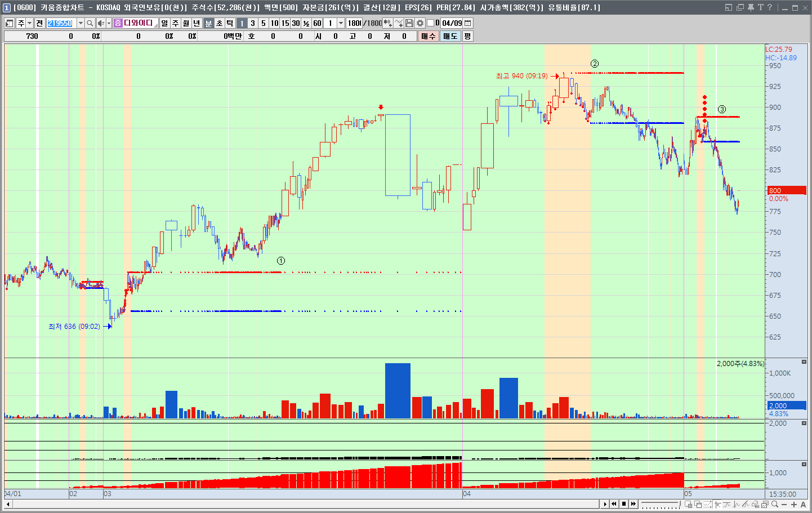Click the stock search magnifier icon
The image size is (812, 513).
90,23
